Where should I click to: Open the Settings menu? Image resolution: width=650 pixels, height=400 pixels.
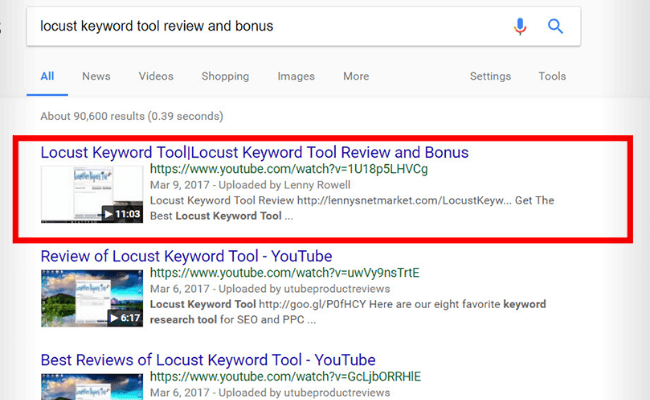(x=490, y=76)
